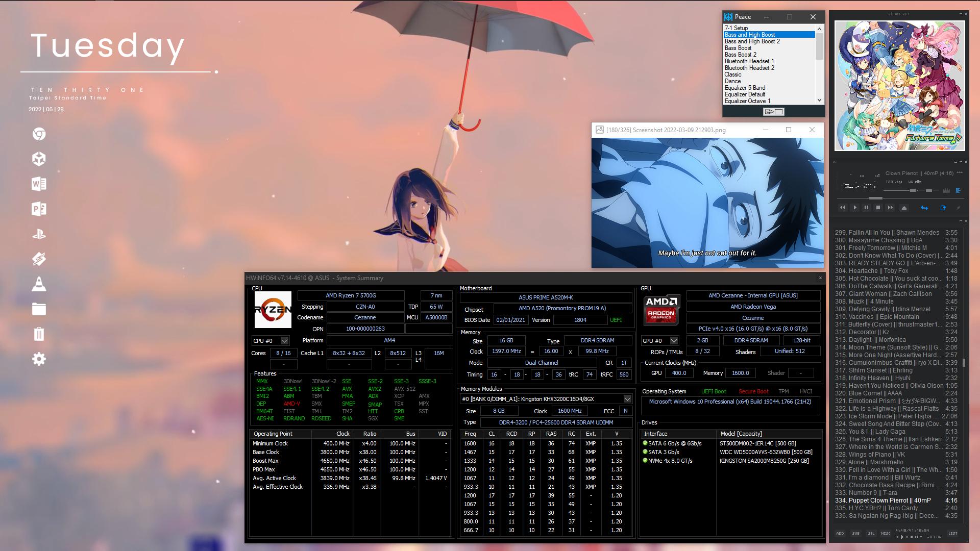Select track 334 Puppet Clown Pierrot

click(x=896, y=500)
